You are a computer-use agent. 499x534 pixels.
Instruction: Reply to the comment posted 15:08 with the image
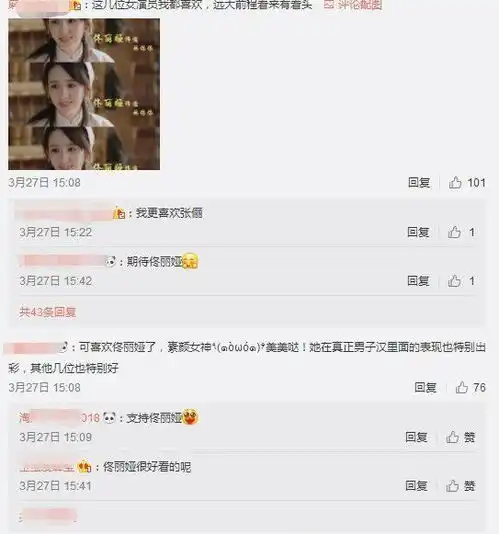pyautogui.click(x=419, y=183)
